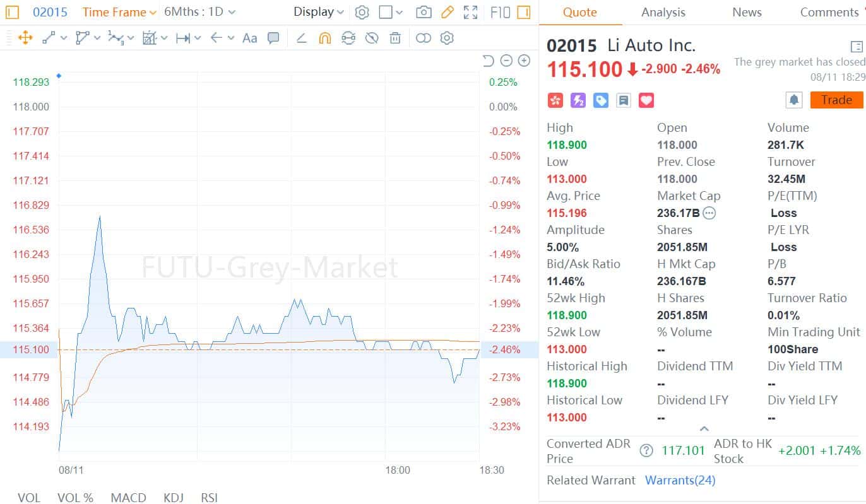Click the orange Trade button
The width and height of the screenshot is (866, 504).
[836, 100]
